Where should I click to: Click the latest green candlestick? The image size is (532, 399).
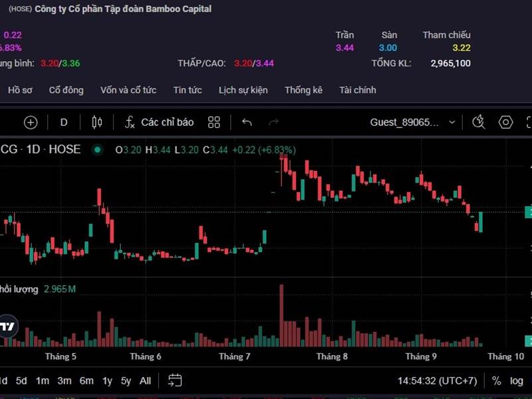tap(480, 222)
